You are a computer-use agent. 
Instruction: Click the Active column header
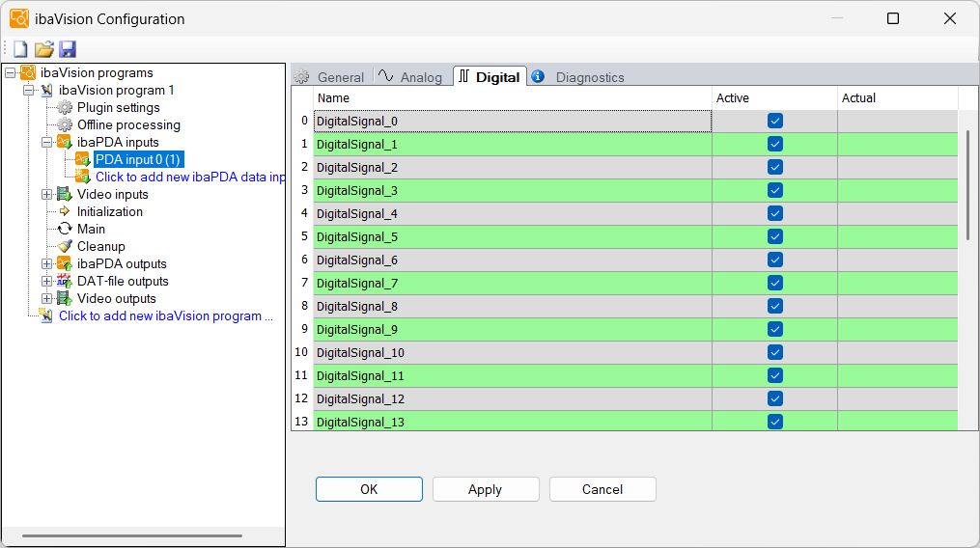774,98
